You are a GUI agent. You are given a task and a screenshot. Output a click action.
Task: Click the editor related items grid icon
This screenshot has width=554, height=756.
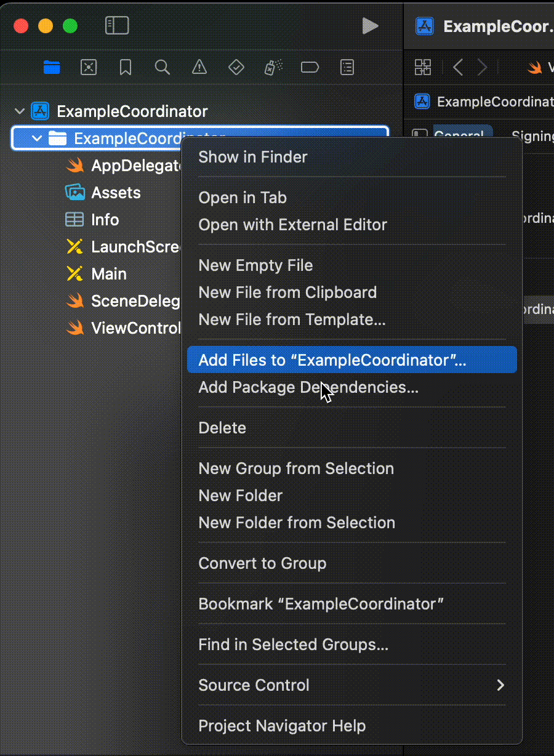pos(423,67)
